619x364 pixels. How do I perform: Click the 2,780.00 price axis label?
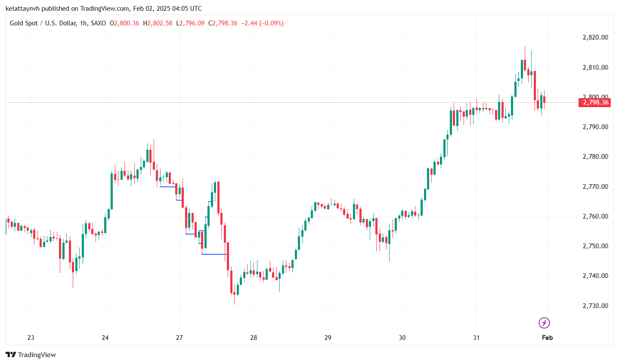595,157
